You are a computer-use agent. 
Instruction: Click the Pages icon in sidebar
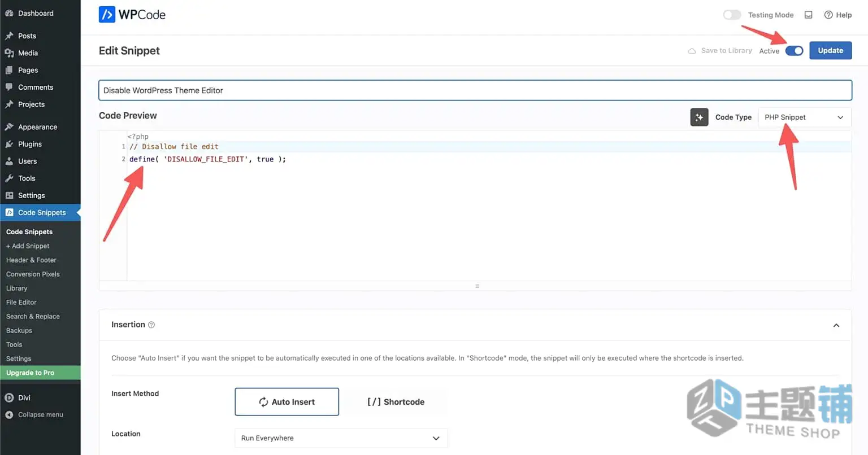9,70
